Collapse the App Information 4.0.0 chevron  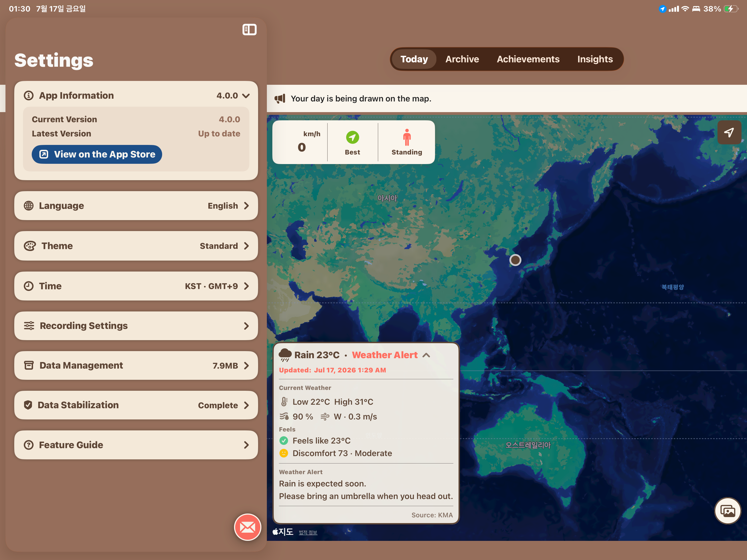tap(246, 96)
